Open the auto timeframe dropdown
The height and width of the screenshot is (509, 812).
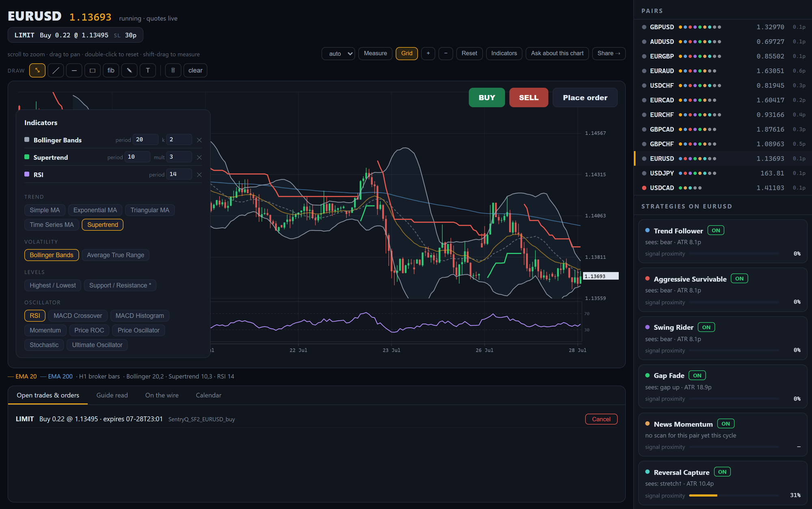pos(339,54)
